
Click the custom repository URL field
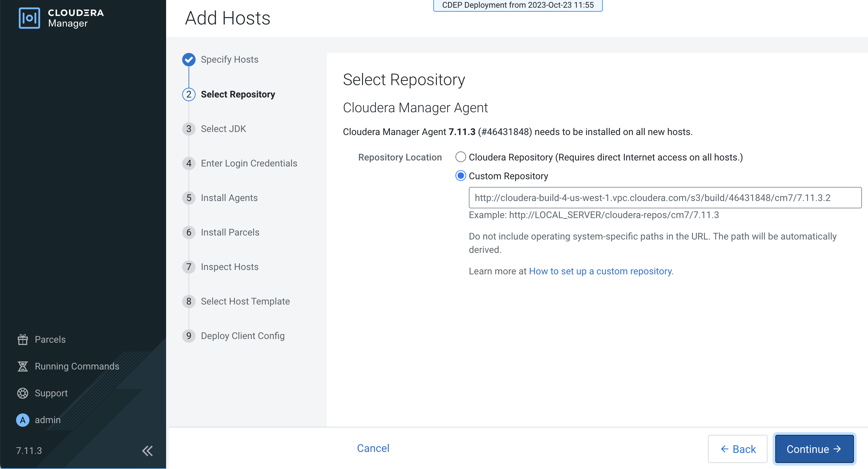pos(664,198)
